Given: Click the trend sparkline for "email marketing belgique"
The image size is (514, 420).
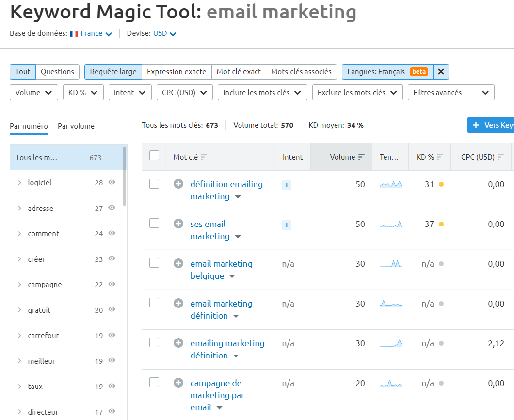Looking at the screenshot, I should (x=390, y=265).
